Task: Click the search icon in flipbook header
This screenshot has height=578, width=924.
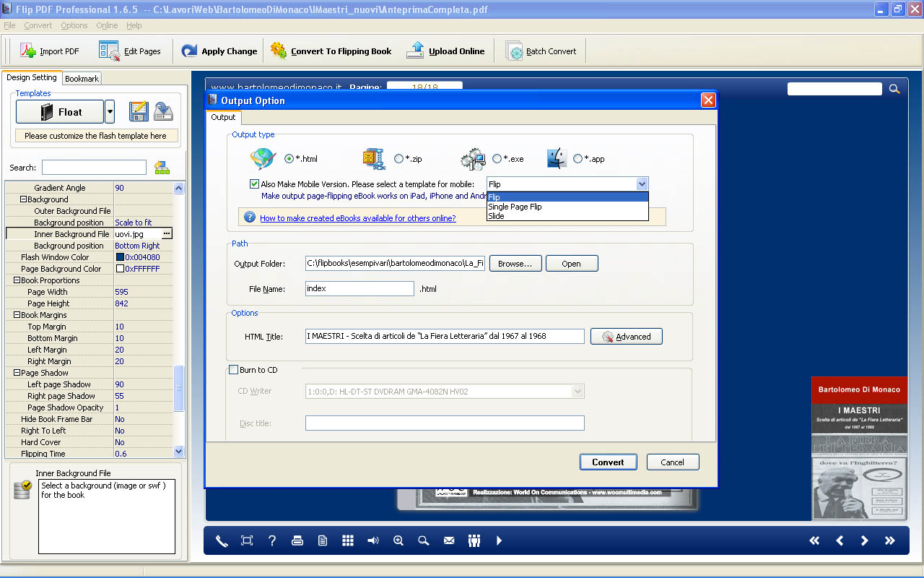Action: (894, 89)
